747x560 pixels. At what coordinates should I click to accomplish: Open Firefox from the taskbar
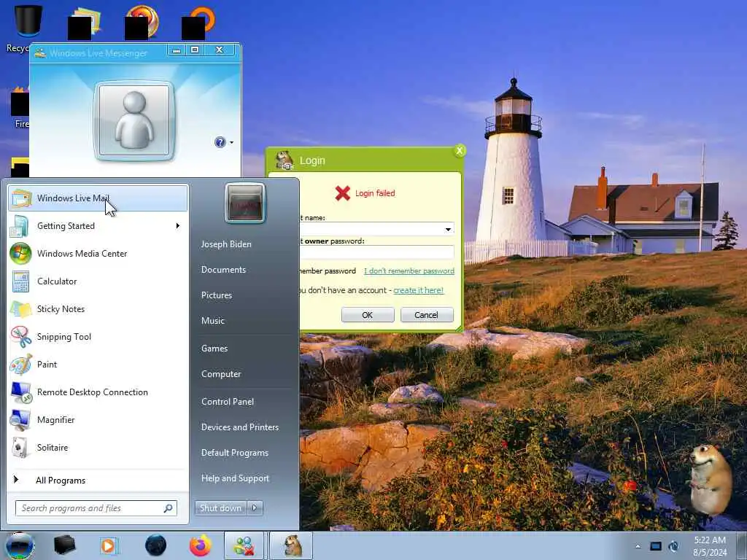tap(201, 545)
